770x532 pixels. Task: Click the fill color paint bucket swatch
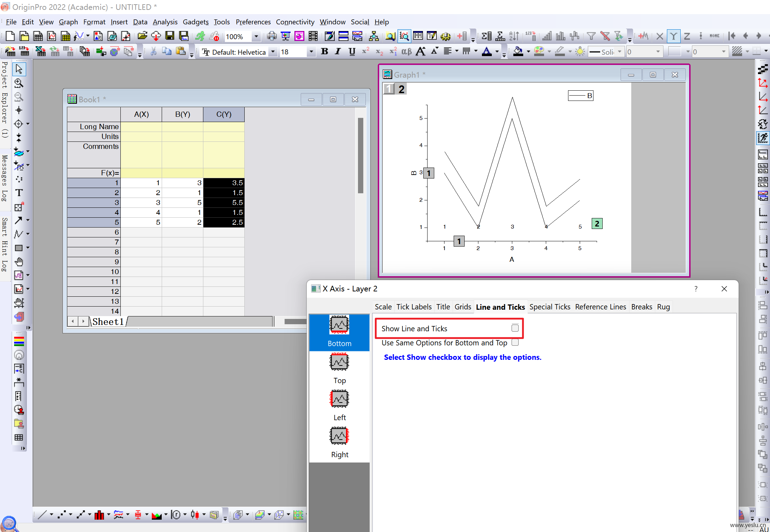tap(518, 52)
